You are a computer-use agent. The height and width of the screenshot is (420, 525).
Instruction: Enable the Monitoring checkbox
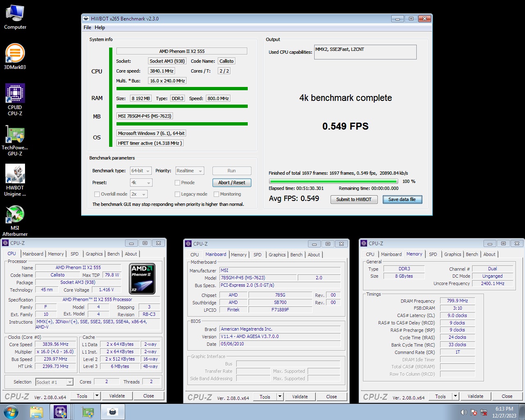coord(216,194)
